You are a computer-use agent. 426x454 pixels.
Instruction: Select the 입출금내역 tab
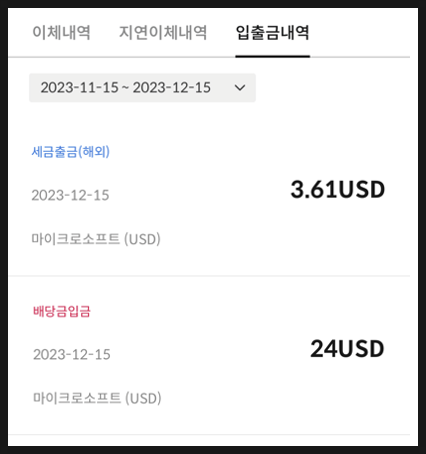[273, 33]
